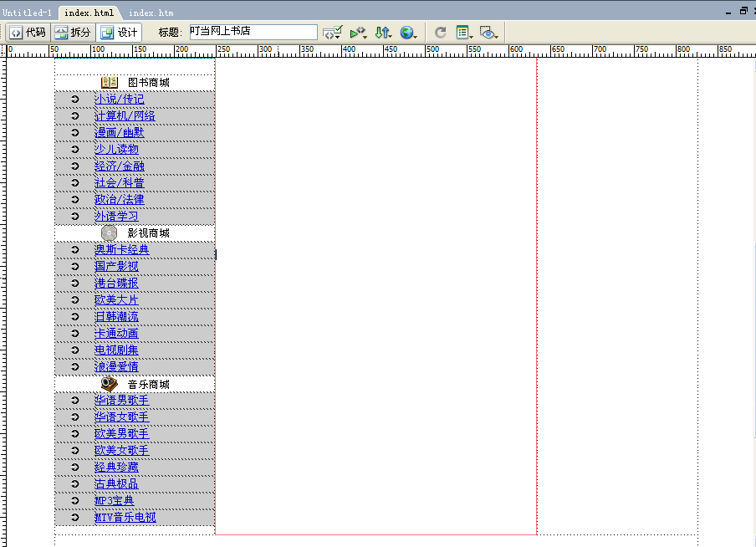
Task: Select the Untitled-1 document tab
Action: click(27, 13)
